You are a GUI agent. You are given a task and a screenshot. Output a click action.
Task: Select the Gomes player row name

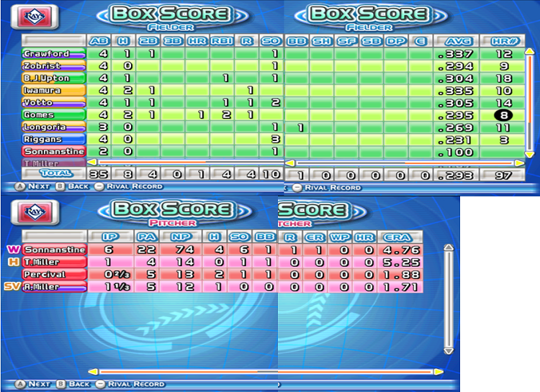coord(54,114)
